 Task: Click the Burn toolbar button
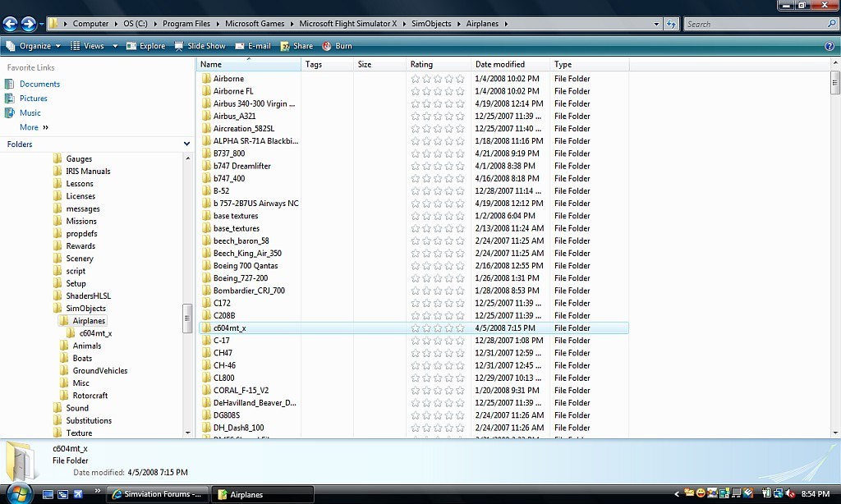pyautogui.click(x=337, y=46)
